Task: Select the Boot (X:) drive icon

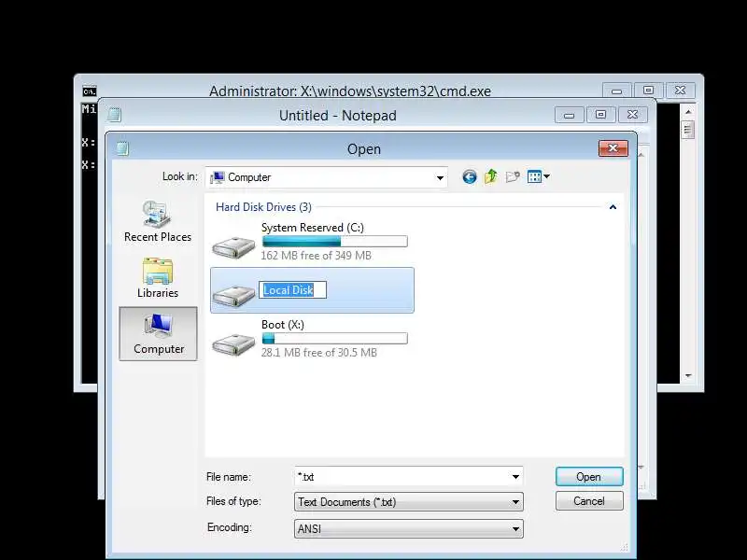Action: (x=233, y=343)
